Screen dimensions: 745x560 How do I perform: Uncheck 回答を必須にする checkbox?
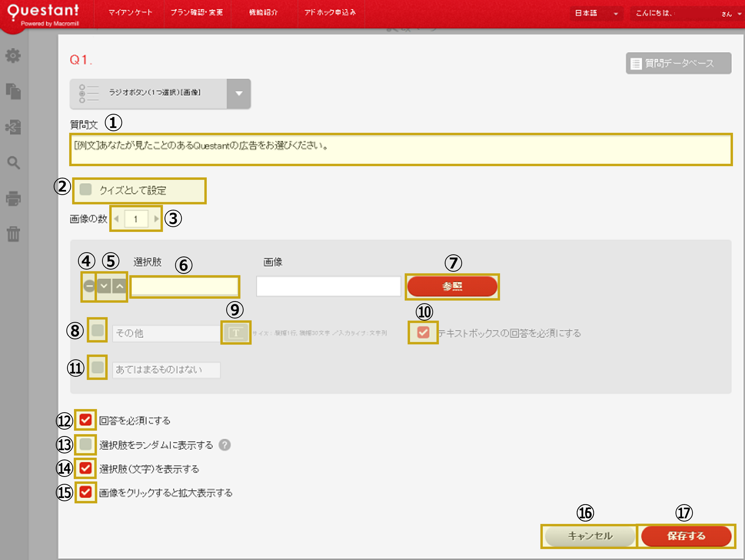point(85,420)
